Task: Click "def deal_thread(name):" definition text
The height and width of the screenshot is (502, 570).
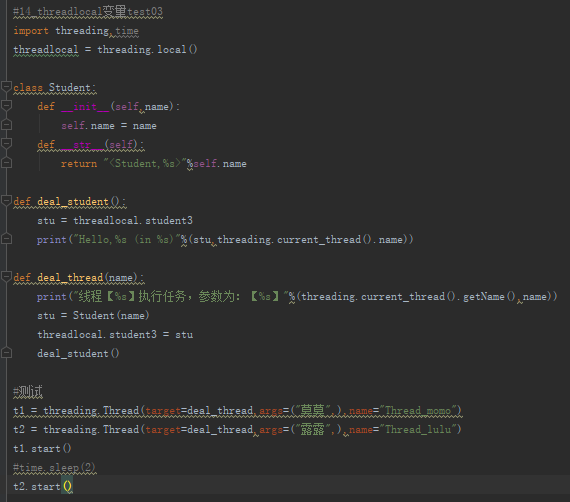Action: 79,278
